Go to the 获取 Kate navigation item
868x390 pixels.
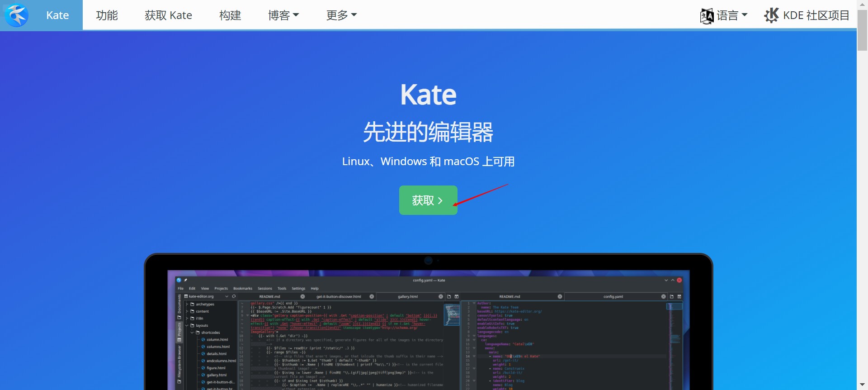click(x=168, y=15)
